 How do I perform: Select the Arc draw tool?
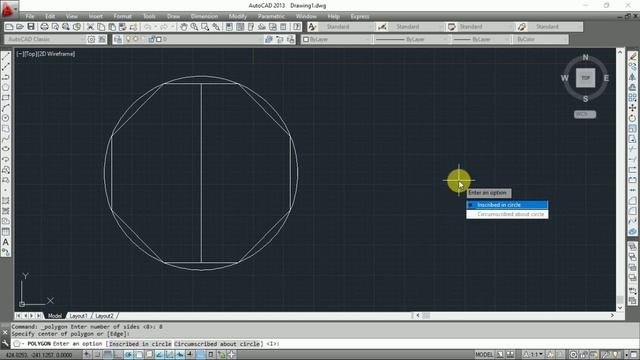click(6, 108)
